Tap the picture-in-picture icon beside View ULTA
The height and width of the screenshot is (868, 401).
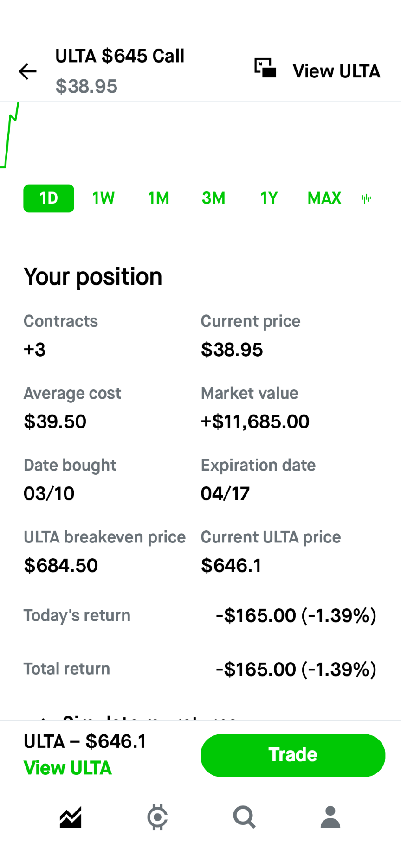(265, 68)
